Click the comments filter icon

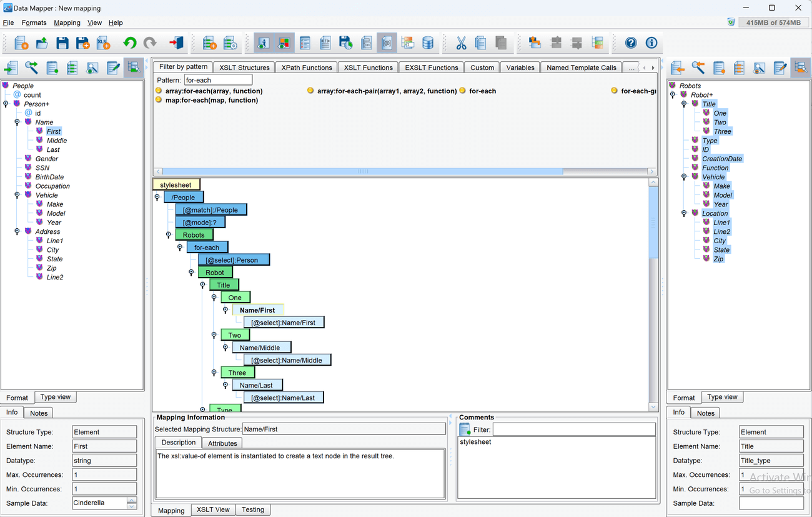(x=465, y=429)
